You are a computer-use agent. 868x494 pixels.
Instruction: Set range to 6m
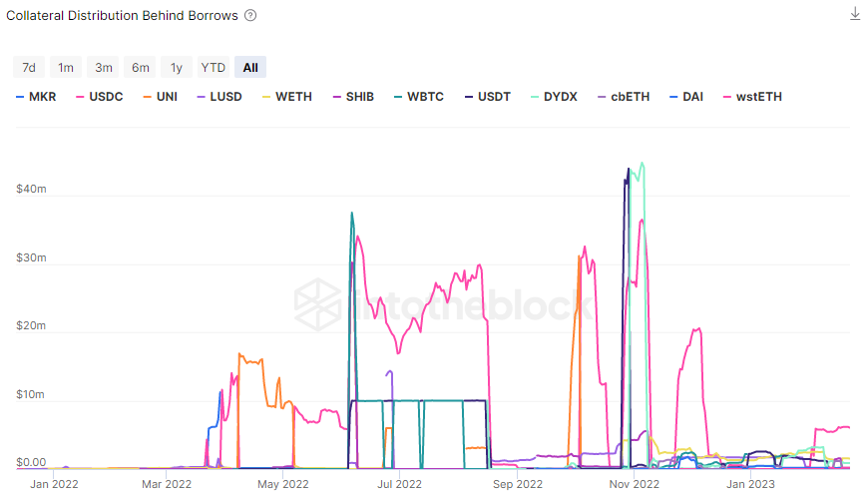coord(141,68)
